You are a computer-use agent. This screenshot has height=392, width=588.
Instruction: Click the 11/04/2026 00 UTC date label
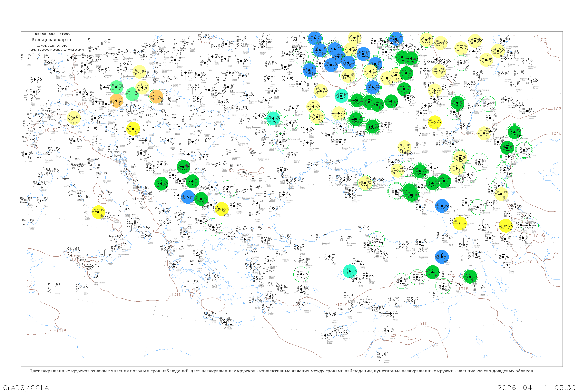tap(52, 46)
